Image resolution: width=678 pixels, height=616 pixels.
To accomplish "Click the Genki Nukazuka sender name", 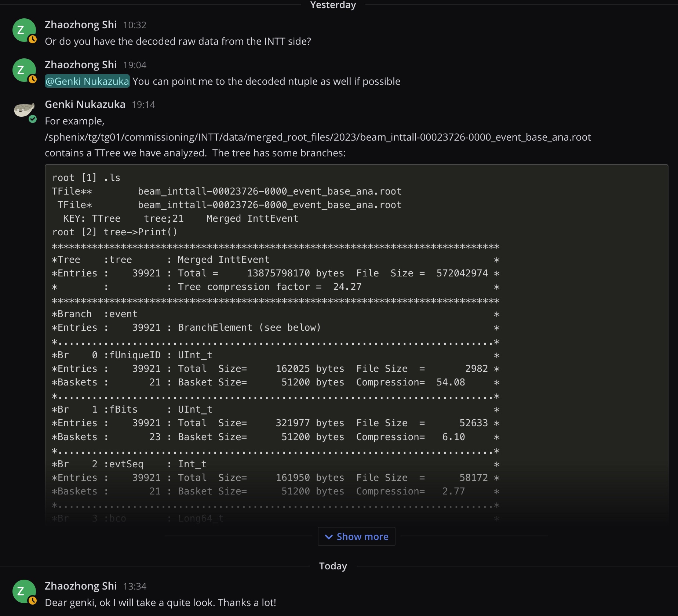I will (x=85, y=105).
